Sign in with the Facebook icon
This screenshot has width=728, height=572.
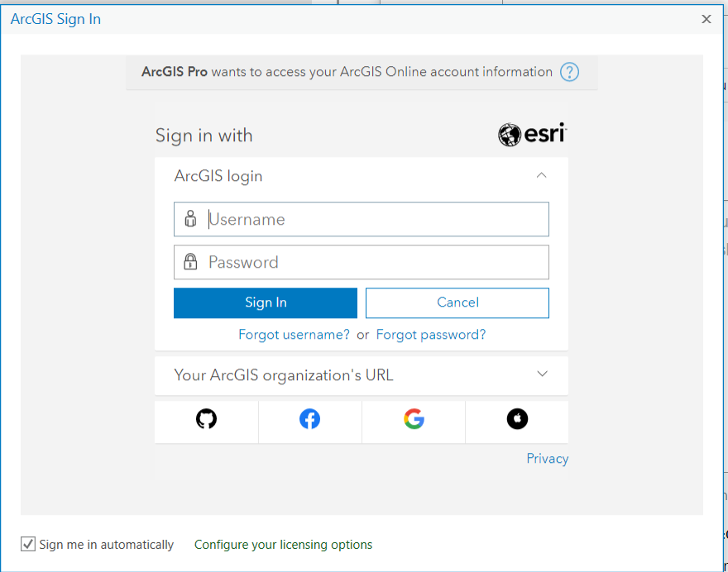(x=309, y=419)
